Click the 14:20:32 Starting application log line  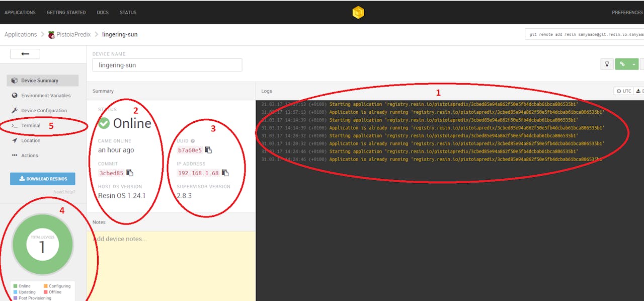click(x=420, y=135)
